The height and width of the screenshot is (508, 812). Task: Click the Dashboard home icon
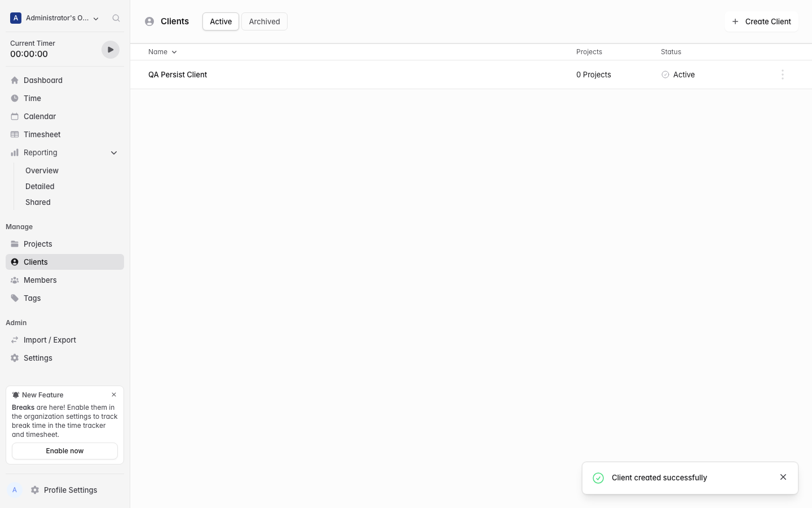15,80
